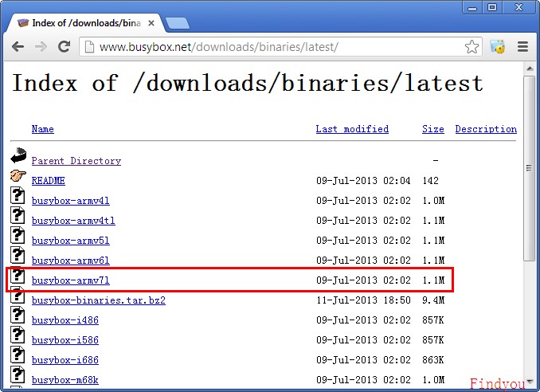This screenshot has height=392, width=540.
Task: Download busybox-armv7l
Action: click(x=71, y=280)
